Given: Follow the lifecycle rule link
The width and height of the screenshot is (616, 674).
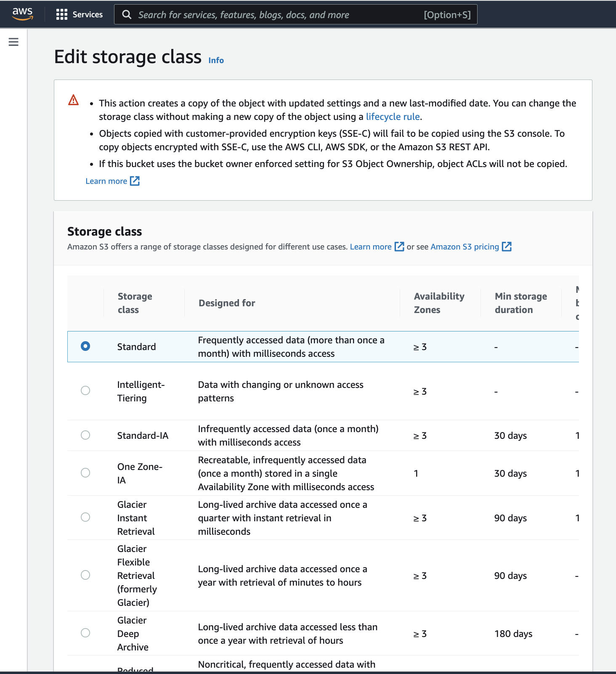Looking at the screenshot, I should [393, 117].
